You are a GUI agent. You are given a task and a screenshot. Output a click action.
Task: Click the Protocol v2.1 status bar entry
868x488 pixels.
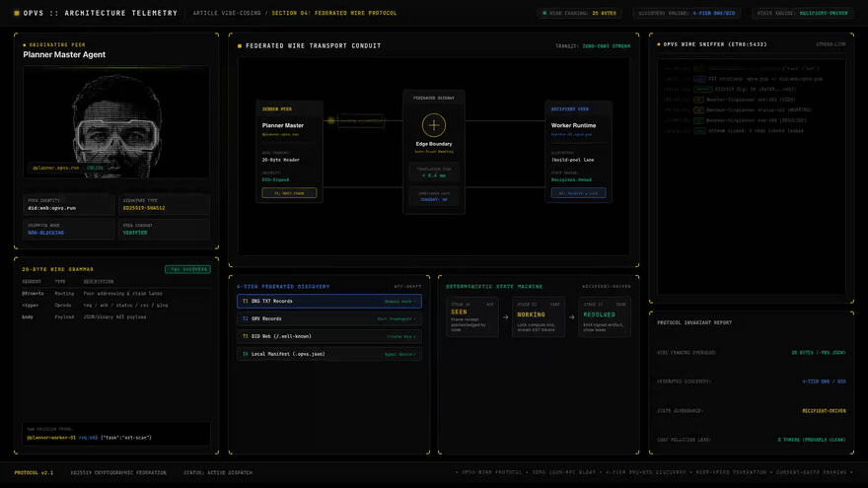[34, 473]
